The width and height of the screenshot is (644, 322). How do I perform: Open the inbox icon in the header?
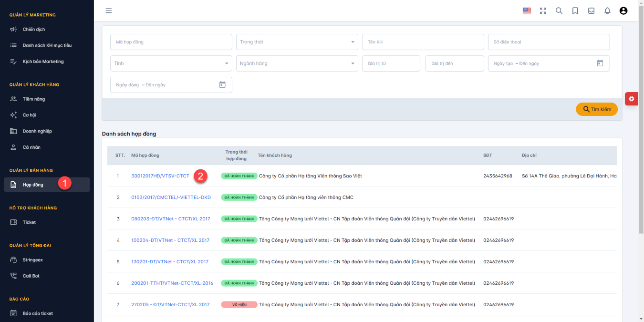point(592,10)
